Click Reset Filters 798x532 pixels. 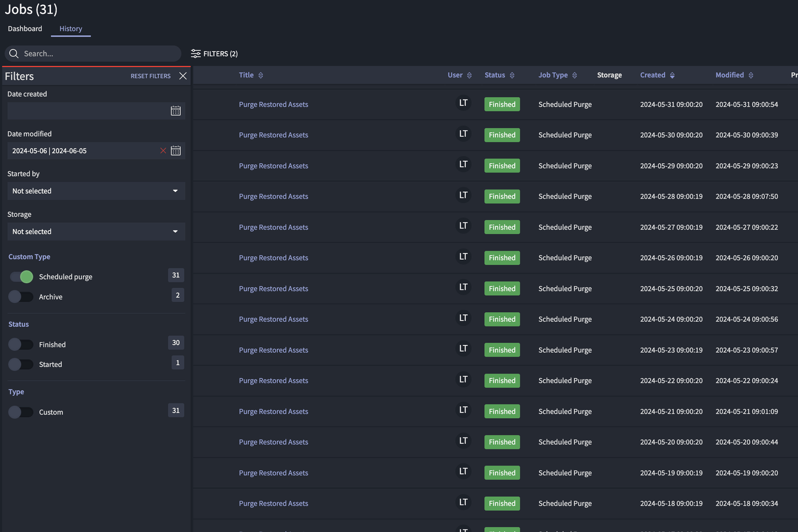pyautogui.click(x=151, y=76)
